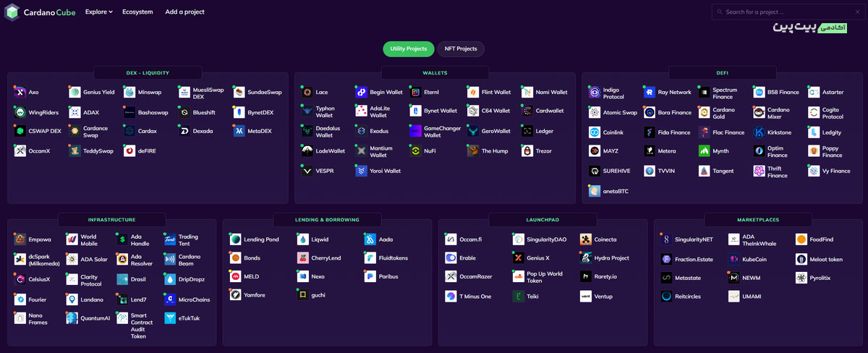Select the Thrift Finance entry
This screenshot has height=353, width=868.
771,171
